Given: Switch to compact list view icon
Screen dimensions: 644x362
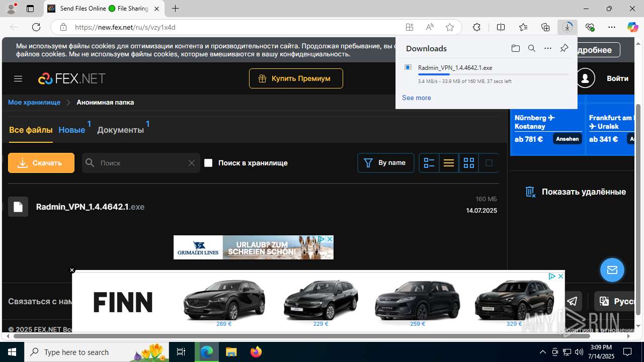Looking at the screenshot, I should 449,163.
